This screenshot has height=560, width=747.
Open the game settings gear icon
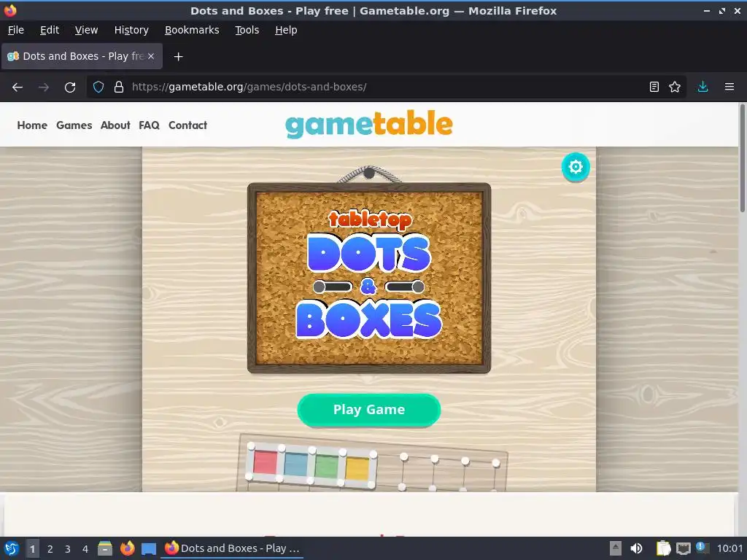pyautogui.click(x=576, y=167)
